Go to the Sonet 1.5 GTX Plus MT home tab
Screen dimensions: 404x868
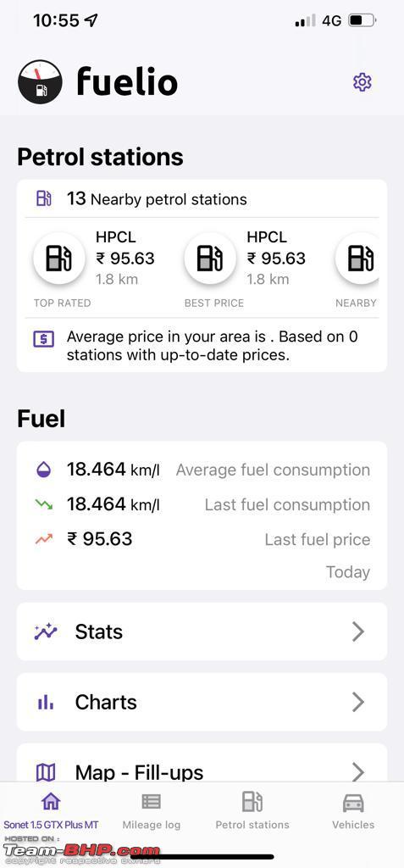[x=51, y=812]
